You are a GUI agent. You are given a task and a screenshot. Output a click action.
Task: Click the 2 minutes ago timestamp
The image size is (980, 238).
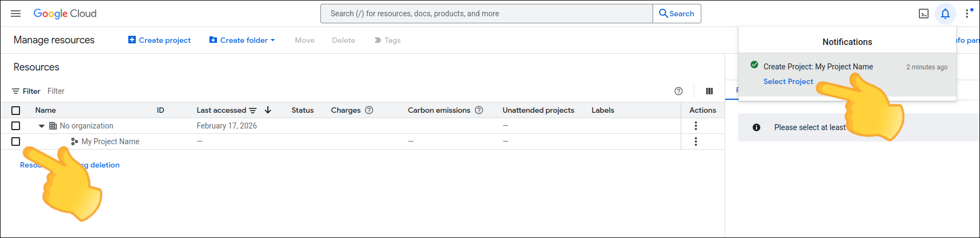tap(927, 67)
